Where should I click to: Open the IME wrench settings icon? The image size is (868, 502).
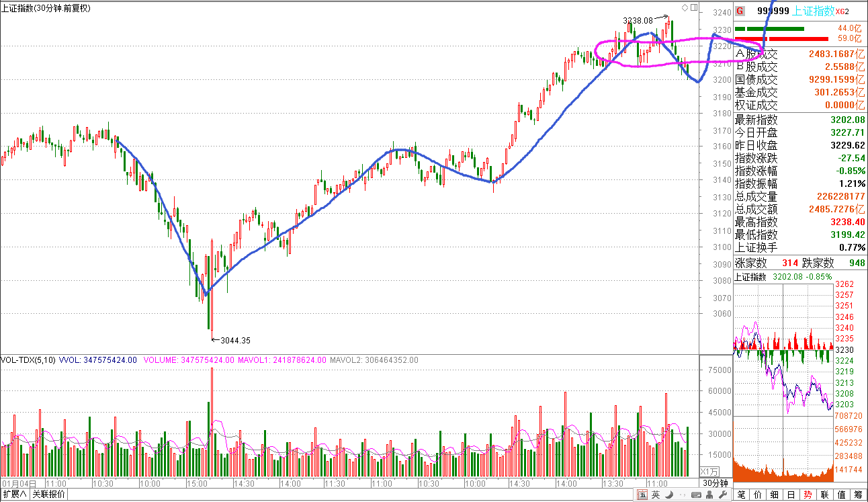(x=723, y=495)
